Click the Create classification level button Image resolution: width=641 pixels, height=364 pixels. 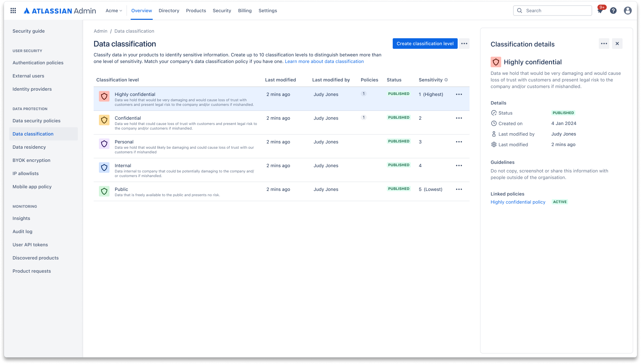click(425, 43)
